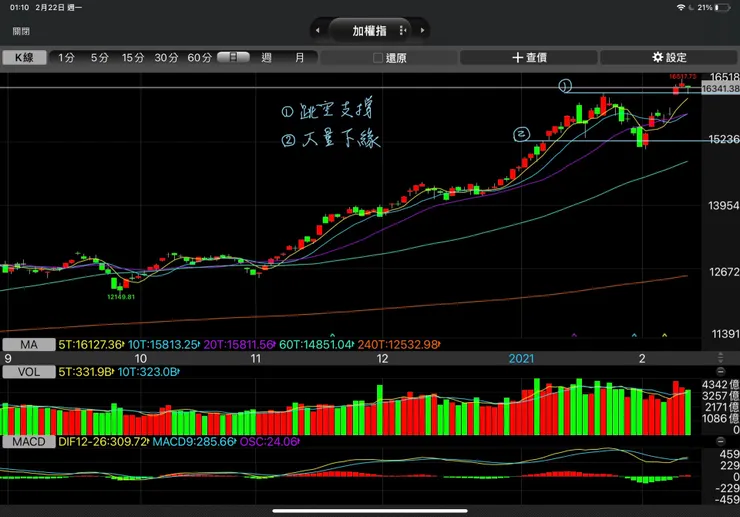Open the 加權指 symbol selector
The image size is (740, 517).
370,31
